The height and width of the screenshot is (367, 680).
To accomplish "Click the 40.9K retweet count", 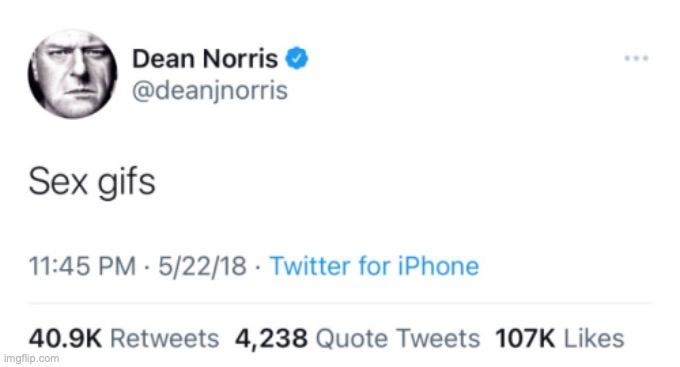I will point(65,338).
